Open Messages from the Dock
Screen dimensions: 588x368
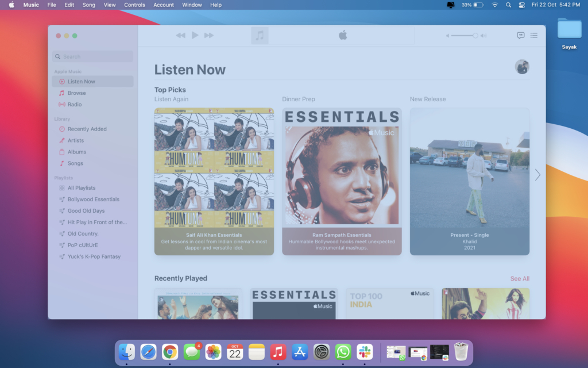(x=192, y=352)
